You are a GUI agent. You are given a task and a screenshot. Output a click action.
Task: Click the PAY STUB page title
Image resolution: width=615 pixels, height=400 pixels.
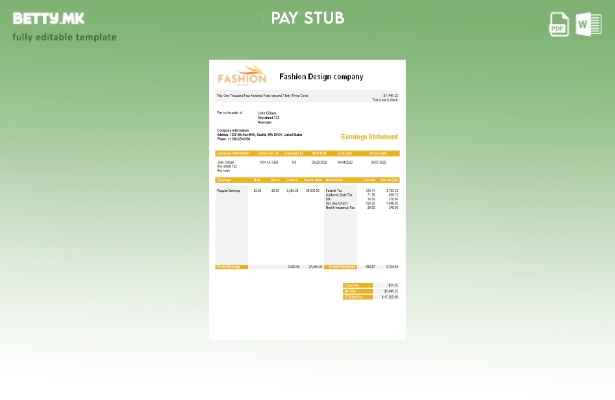pyautogui.click(x=307, y=18)
